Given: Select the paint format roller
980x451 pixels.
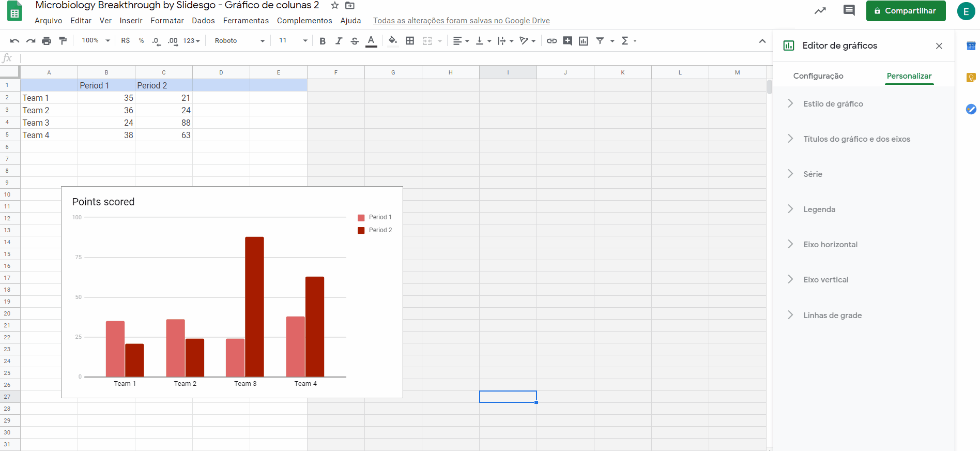Looking at the screenshot, I should pyautogui.click(x=63, y=41).
